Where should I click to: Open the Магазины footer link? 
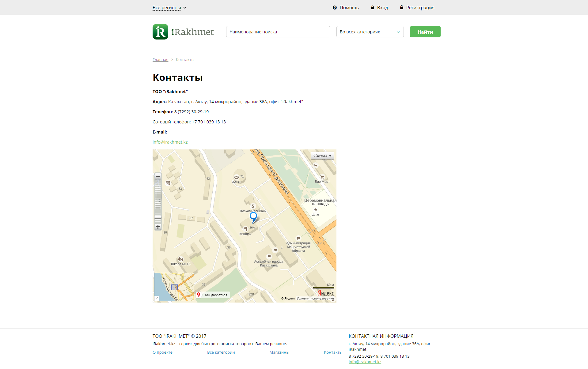(x=279, y=352)
